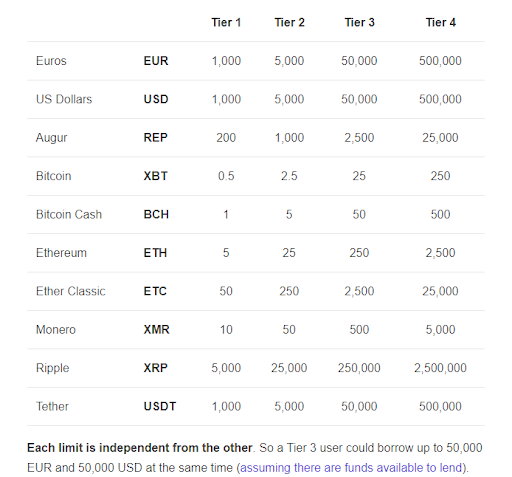Select the Tier 3 column header
The height and width of the screenshot is (477, 512).
click(359, 22)
